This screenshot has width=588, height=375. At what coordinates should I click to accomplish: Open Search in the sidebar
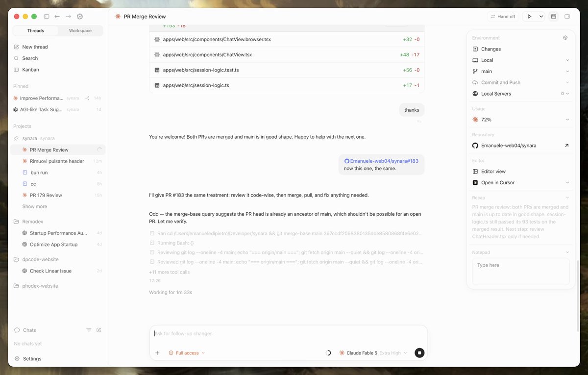pos(30,58)
